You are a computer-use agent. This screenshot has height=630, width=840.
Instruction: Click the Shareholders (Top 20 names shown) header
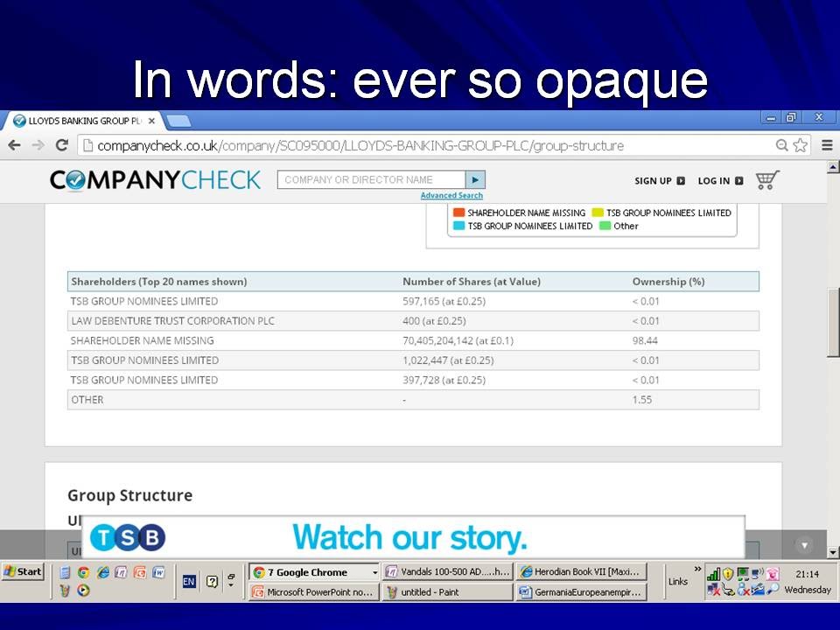159,282
